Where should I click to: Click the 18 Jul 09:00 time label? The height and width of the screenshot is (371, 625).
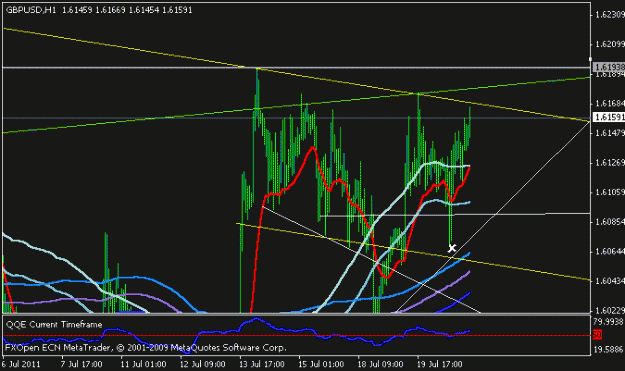click(x=381, y=364)
